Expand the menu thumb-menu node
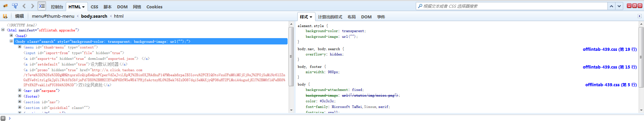 click(x=19, y=47)
